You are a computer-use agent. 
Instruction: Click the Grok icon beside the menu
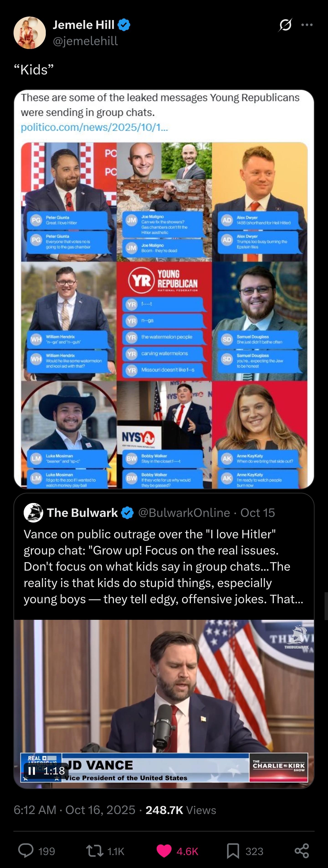285,25
